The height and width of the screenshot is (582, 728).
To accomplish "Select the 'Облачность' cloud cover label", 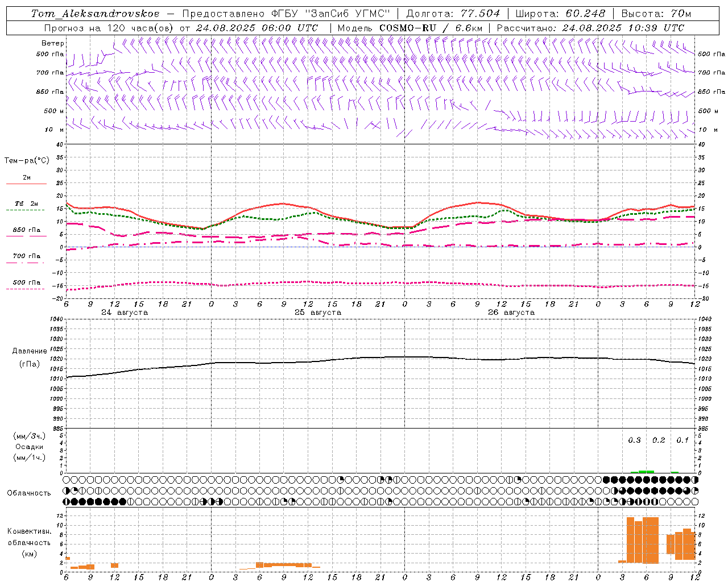I will (x=29, y=493).
